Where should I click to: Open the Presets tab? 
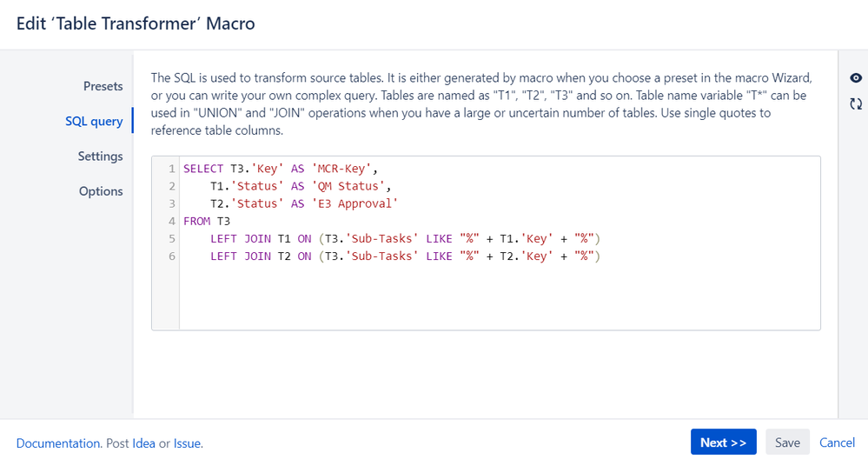point(103,86)
